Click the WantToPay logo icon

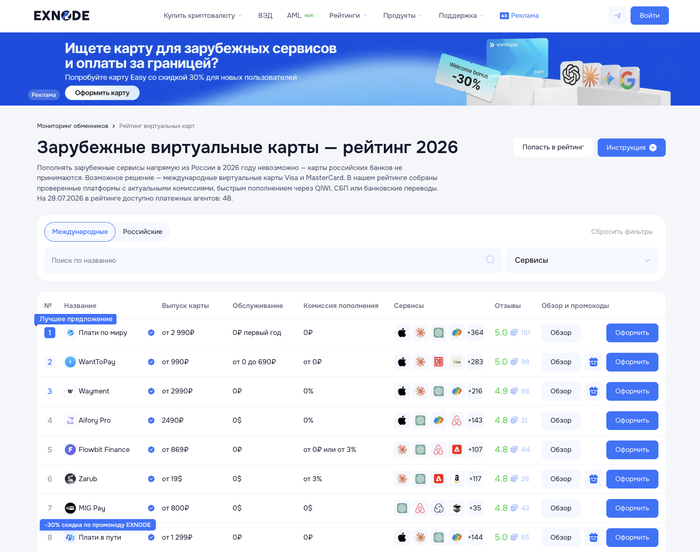point(70,362)
